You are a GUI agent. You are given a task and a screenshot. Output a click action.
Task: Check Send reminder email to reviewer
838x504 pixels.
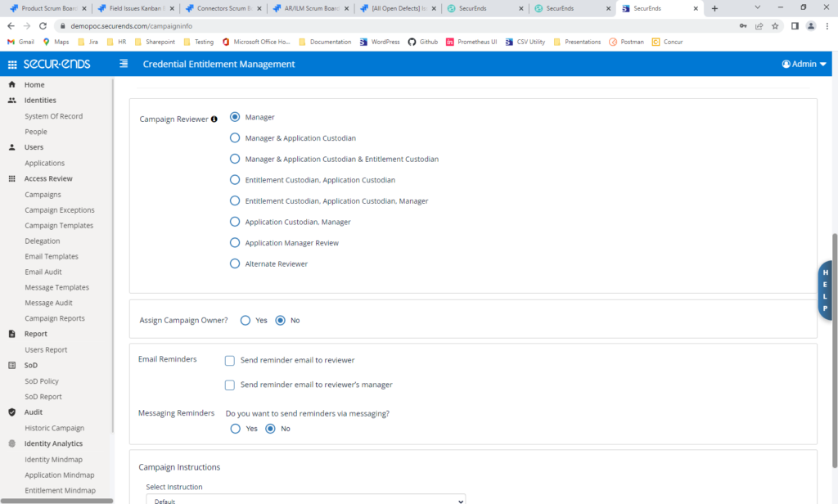[230, 361]
